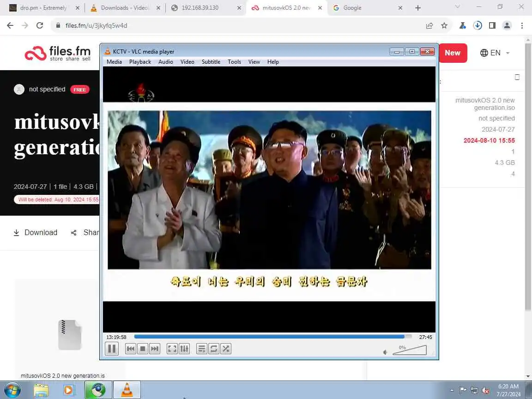The height and width of the screenshot is (399, 532).
Task: Click 'Will be deleted' notice badge
Action: click(x=57, y=199)
